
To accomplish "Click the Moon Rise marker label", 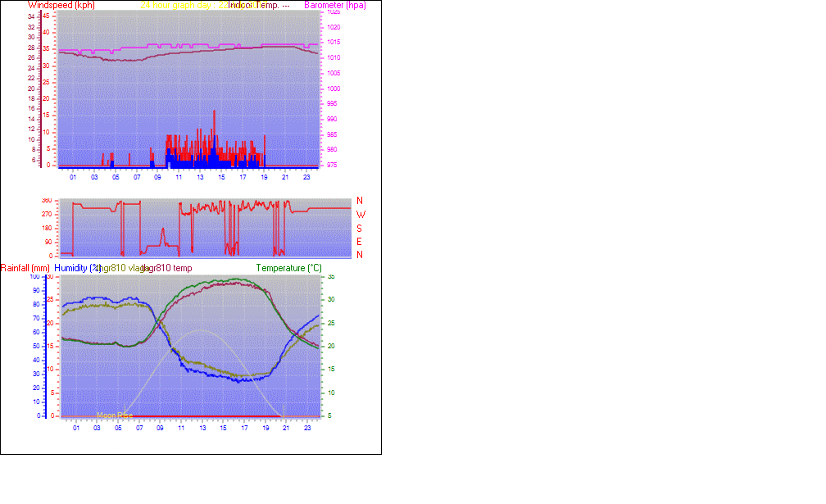I will click(115, 415).
